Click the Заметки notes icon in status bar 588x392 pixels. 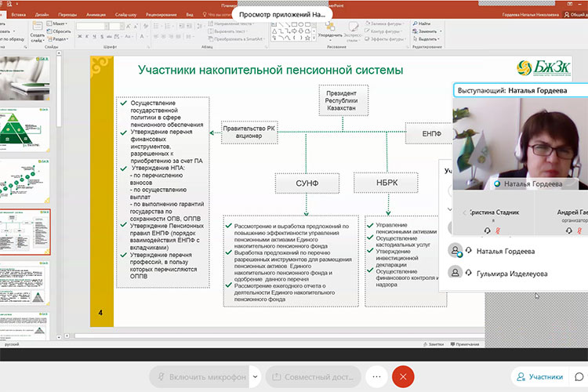(432, 344)
